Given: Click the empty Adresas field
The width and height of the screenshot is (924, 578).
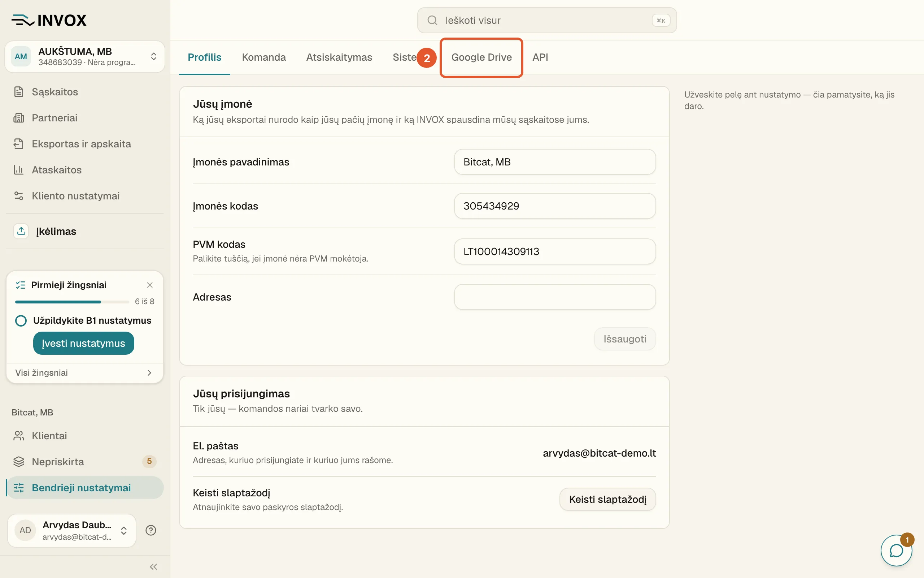Looking at the screenshot, I should pyautogui.click(x=555, y=297).
